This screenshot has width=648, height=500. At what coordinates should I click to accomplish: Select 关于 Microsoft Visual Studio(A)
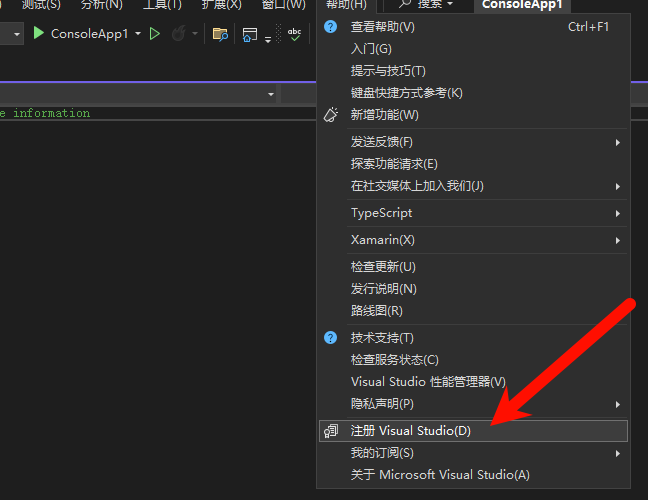coord(473,475)
